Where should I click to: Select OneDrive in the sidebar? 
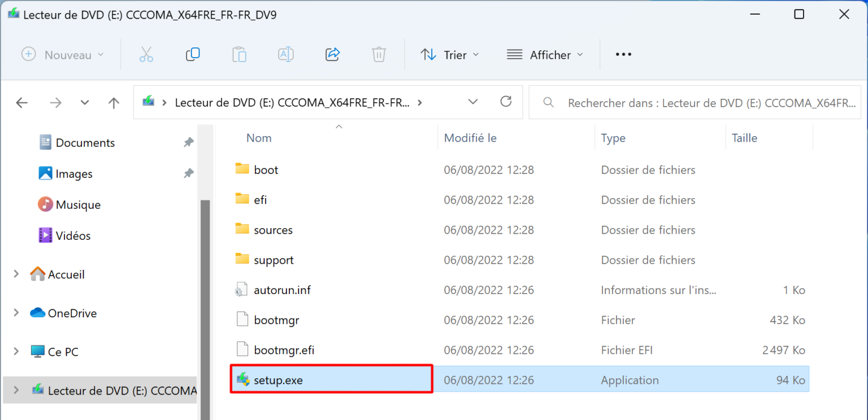tap(71, 313)
